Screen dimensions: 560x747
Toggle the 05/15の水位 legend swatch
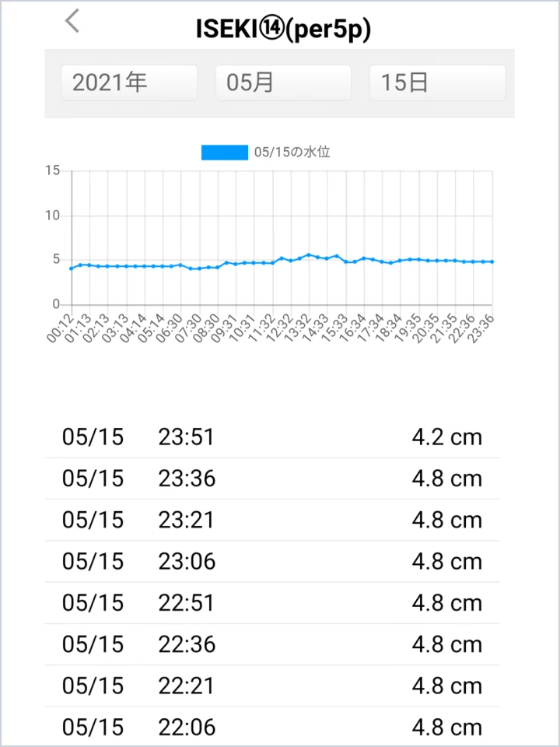point(224,153)
